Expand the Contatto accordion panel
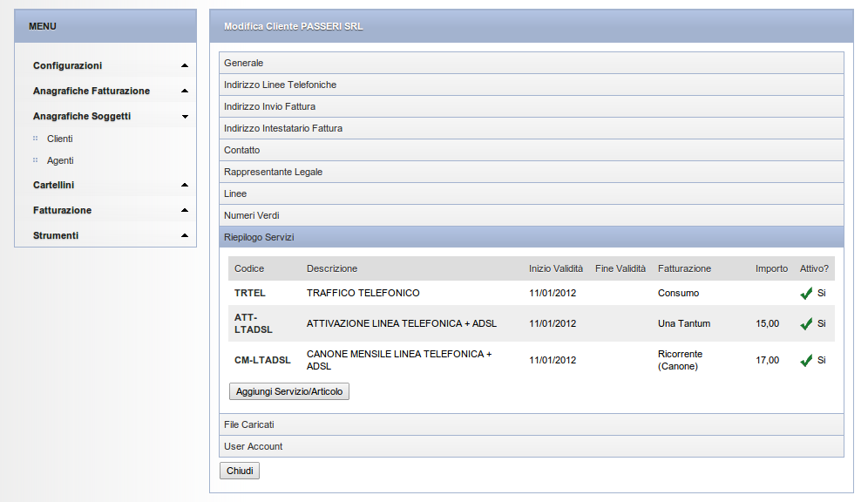The height and width of the screenshot is (502, 868). [532, 150]
